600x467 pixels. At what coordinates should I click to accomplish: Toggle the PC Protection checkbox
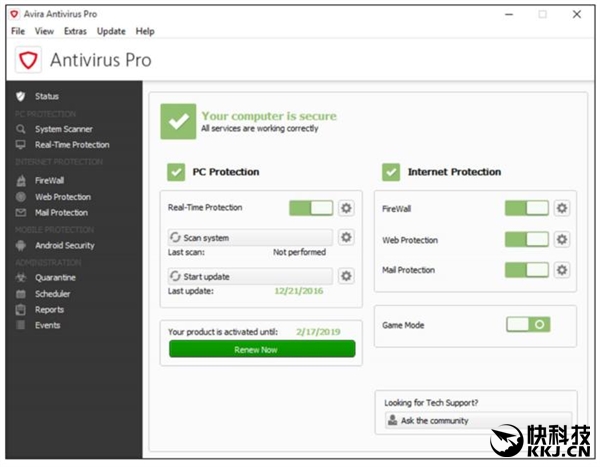click(176, 172)
